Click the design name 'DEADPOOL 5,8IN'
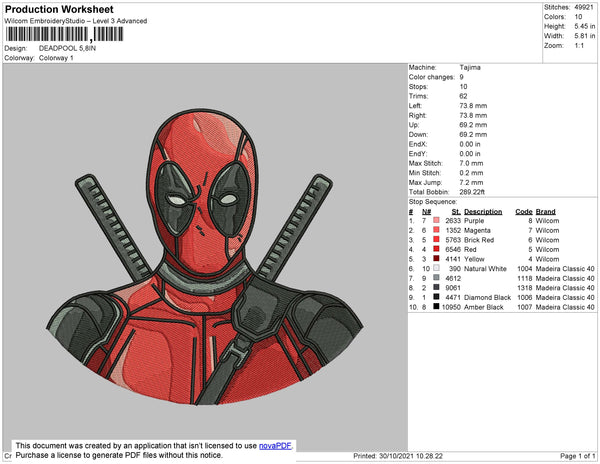The width and height of the screenshot is (600, 464). tap(67, 48)
